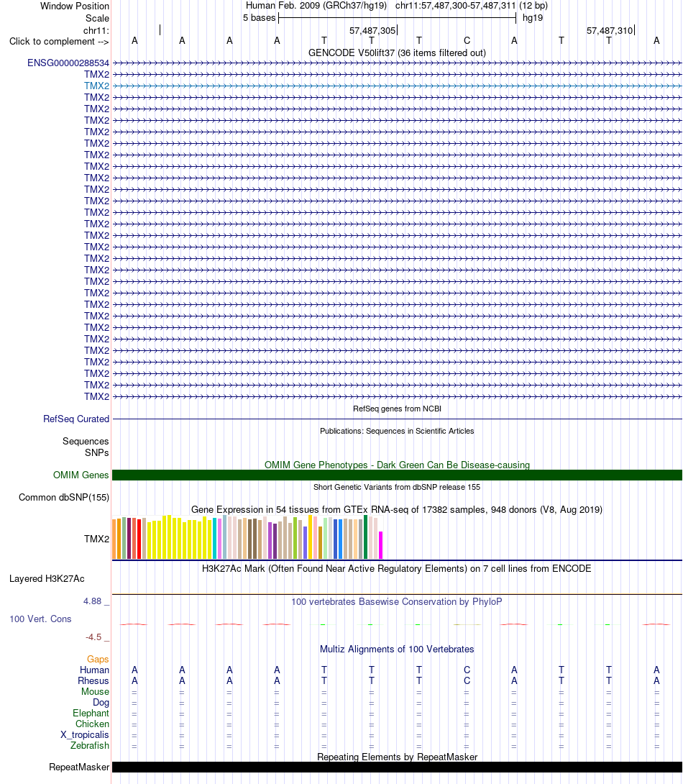The width and height of the screenshot is (683, 784).
Task: Click the Zebrafish species label
Action: tap(89, 745)
